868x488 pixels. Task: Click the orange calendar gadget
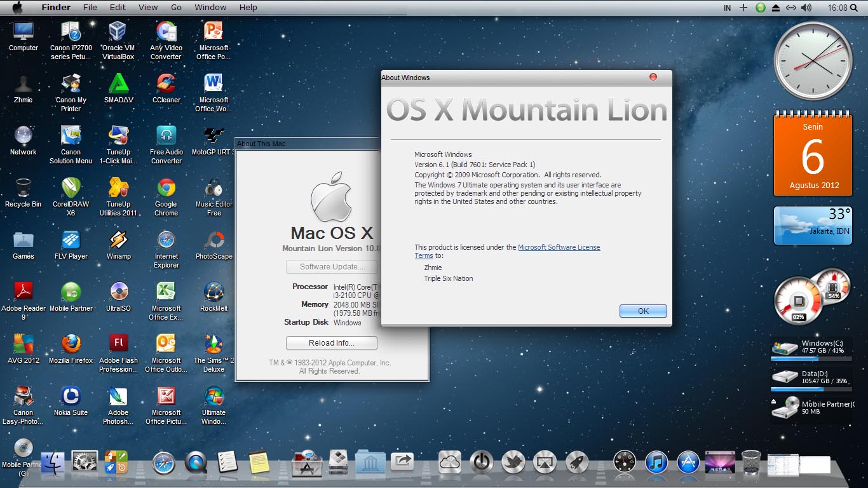pyautogui.click(x=813, y=153)
